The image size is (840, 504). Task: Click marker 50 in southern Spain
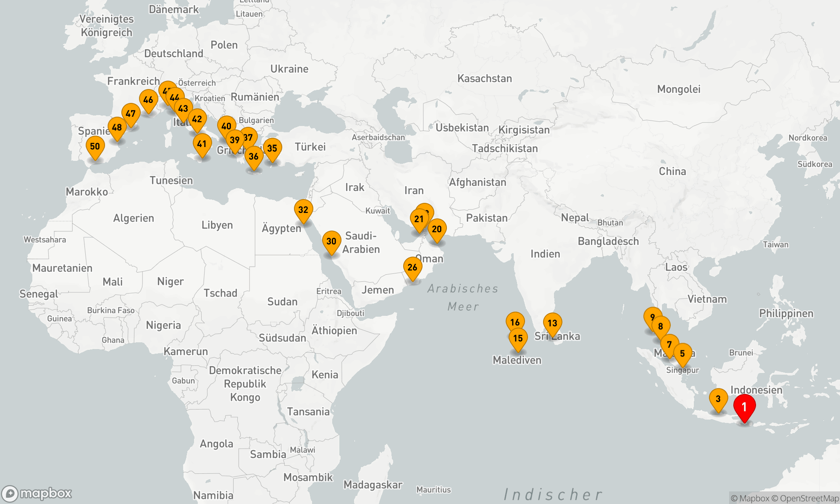(95, 146)
